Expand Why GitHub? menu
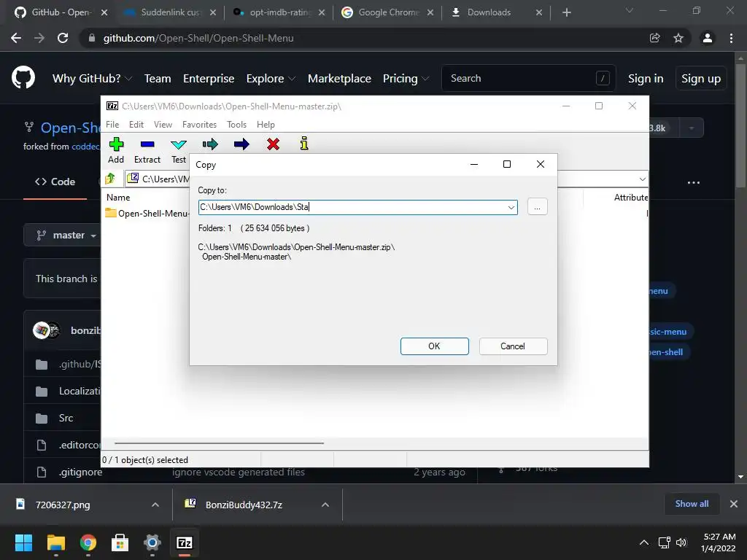The height and width of the screenshot is (560, 747). click(92, 79)
